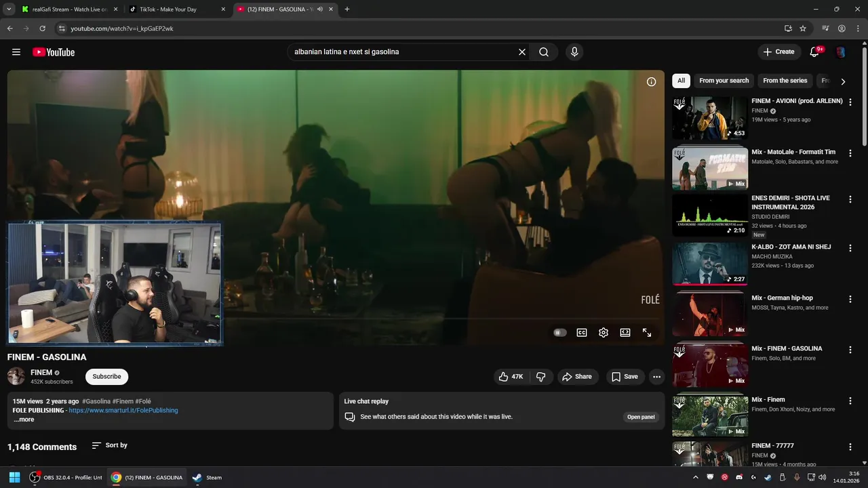Open the YouTube guide hamburger menu

click(16, 52)
